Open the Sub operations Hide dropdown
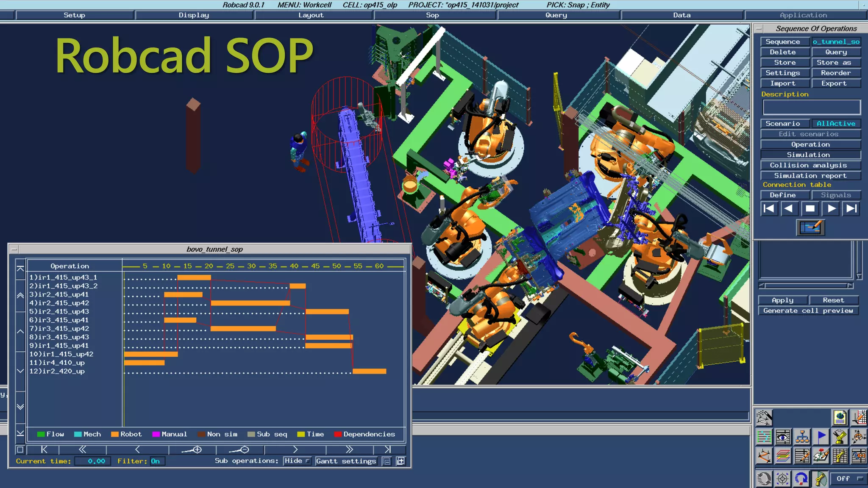The image size is (868, 488). click(297, 461)
